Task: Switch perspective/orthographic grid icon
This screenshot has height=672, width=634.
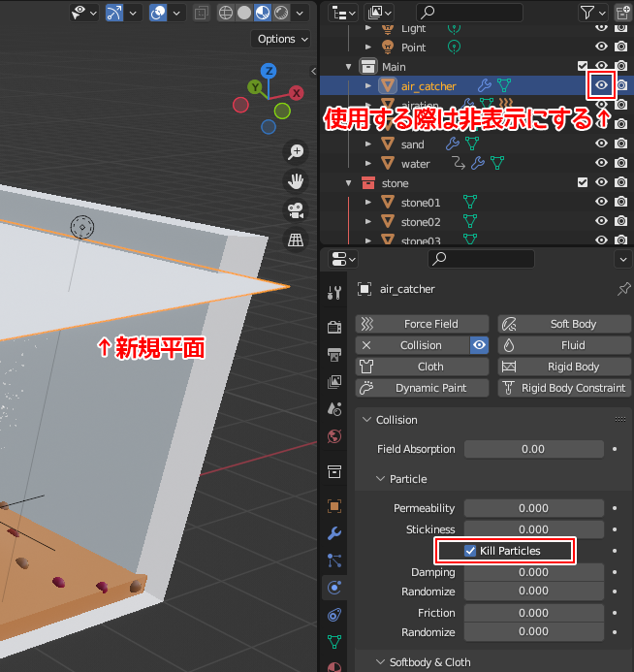Action: tap(296, 240)
